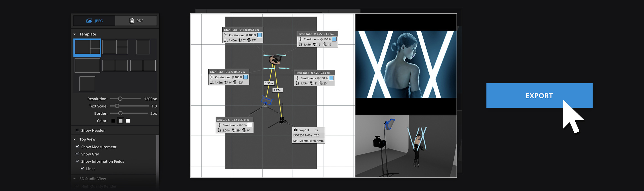Choose the lone template in the third row
Screen dimensions: 644x191
pyautogui.click(x=87, y=84)
